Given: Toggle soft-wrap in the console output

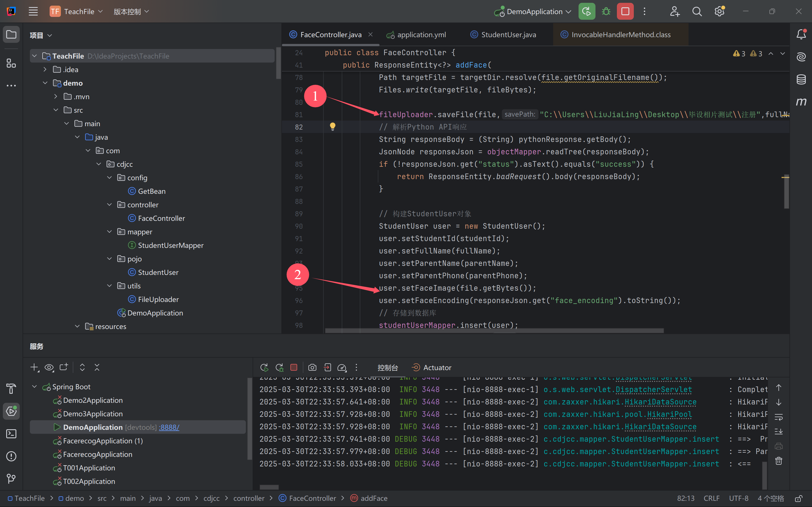Looking at the screenshot, I should [779, 417].
